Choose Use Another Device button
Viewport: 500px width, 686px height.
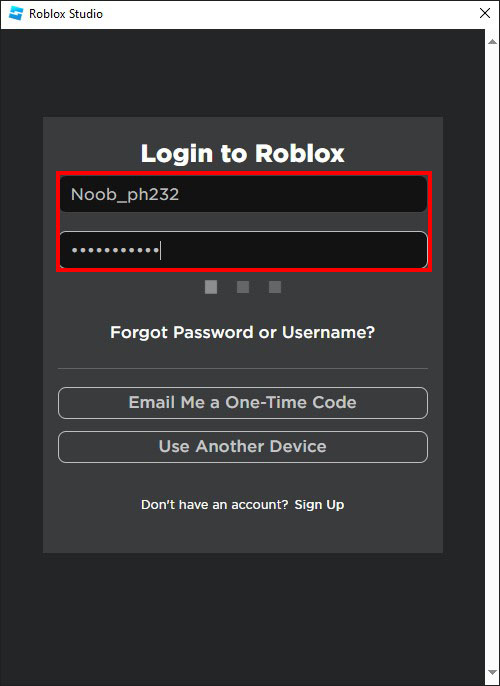click(243, 447)
